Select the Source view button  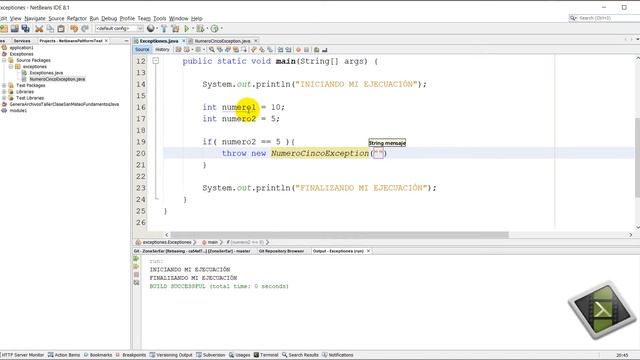142,50
